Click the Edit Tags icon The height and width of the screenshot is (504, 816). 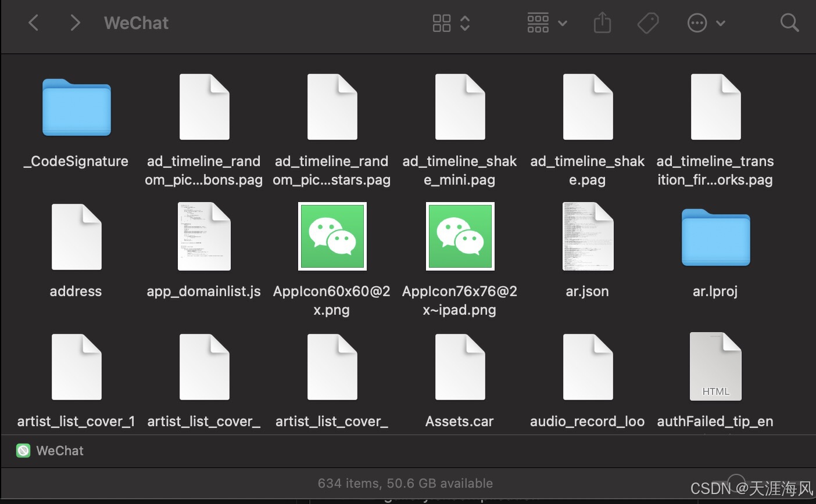coord(648,23)
